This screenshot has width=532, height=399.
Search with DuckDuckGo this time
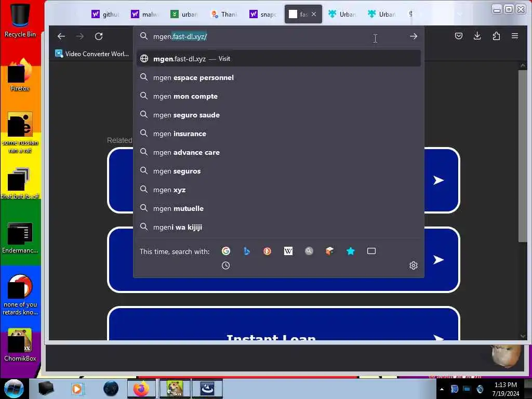pyautogui.click(x=268, y=251)
